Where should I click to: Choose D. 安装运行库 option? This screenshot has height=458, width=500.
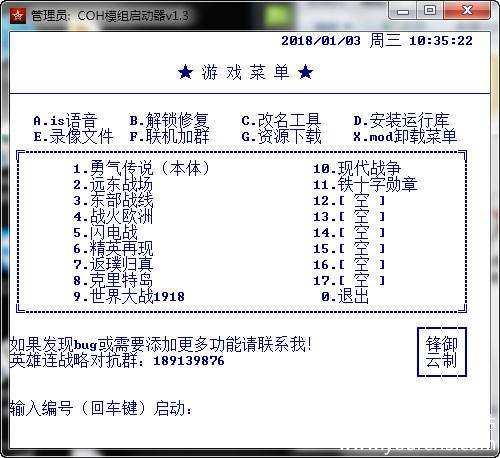tap(401, 120)
